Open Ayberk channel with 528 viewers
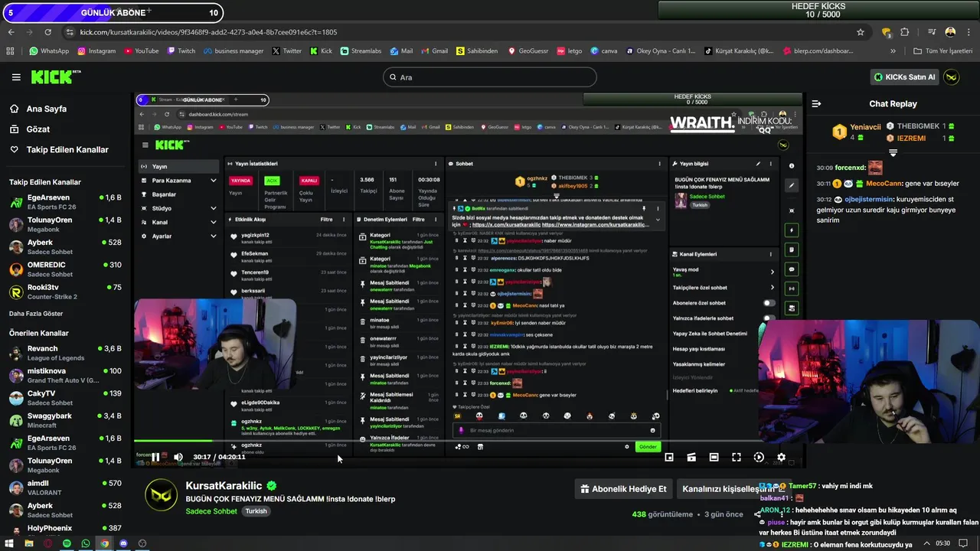 pos(65,247)
